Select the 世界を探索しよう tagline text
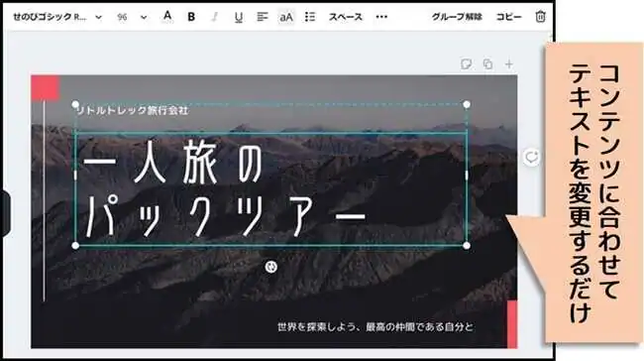Image resolution: width=644 pixels, height=361 pixels. pos(375,327)
